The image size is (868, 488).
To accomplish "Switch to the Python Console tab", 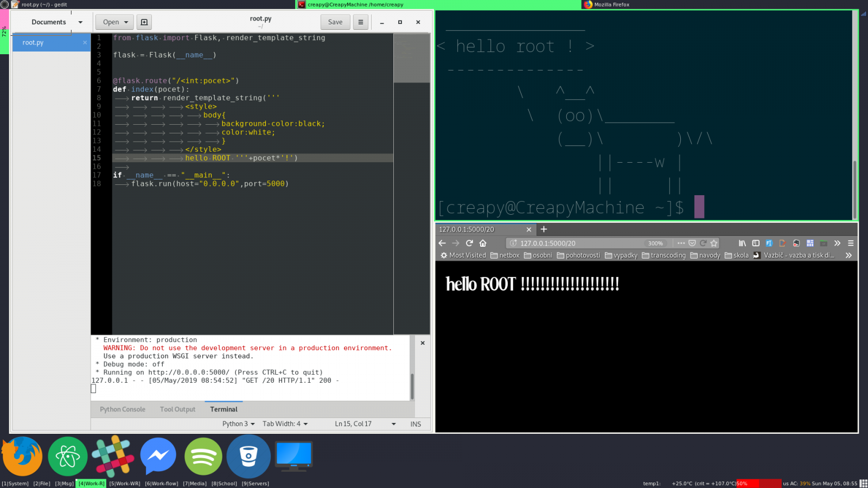I will pyautogui.click(x=122, y=409).
